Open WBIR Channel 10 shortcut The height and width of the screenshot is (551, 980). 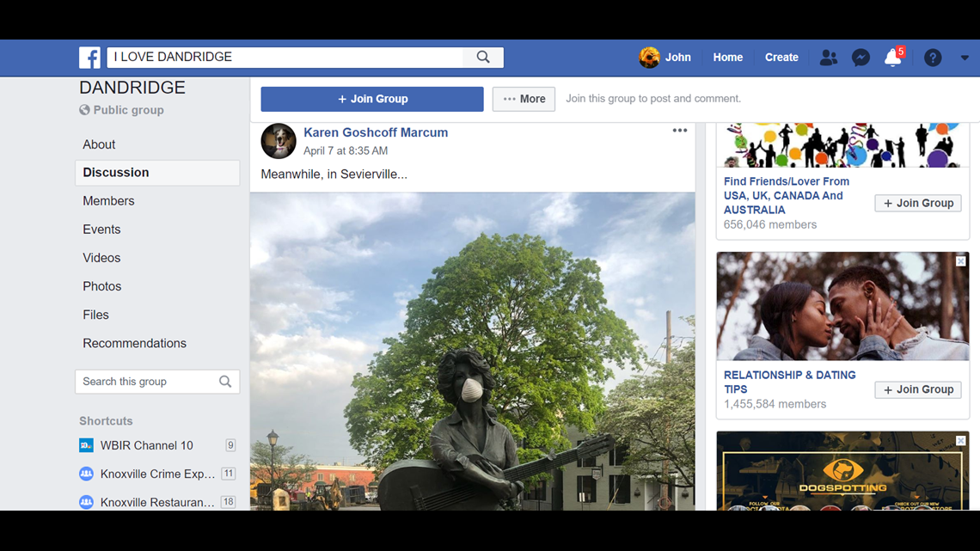click(x=147, y=445)
